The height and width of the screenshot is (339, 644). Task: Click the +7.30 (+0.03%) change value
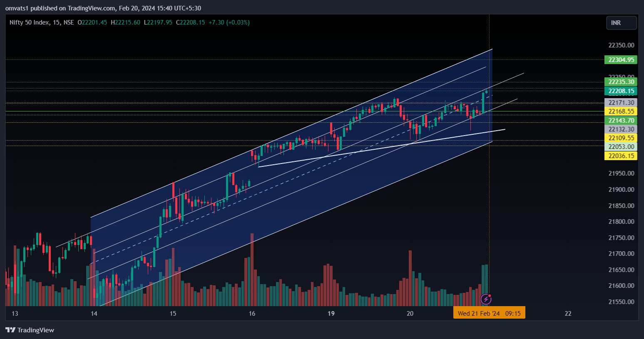(x=229, y=22)
